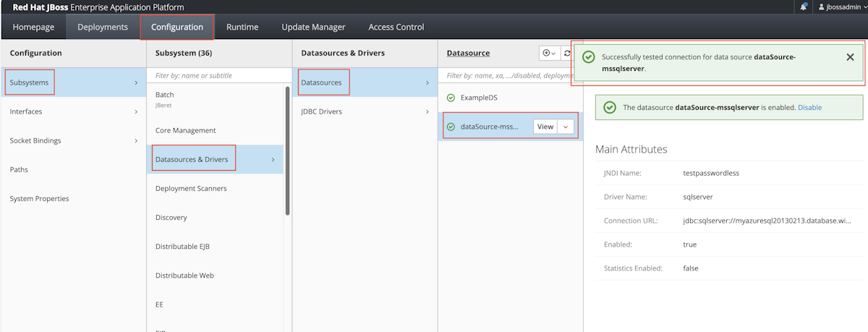Click the refresh datasources icon
This screenshot has width=868, height=332.
567,54
